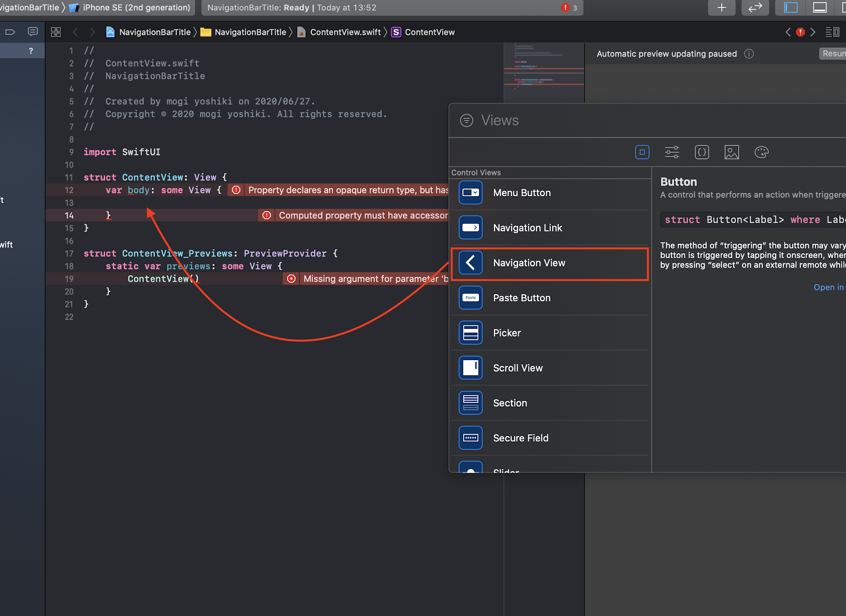Click the Picker icon
Viewport: 846px width, 616px height.
(x=471, y=333)
